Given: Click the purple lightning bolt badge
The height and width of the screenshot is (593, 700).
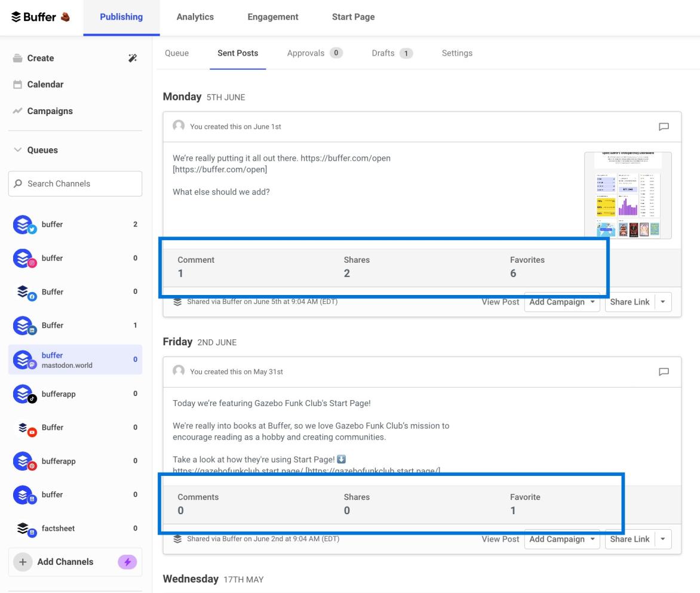Looking at the screenshot, I should coord(127,562).
